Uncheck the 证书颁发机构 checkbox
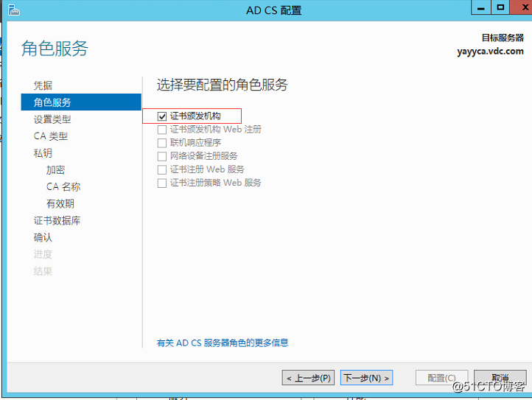 [162, 116]
